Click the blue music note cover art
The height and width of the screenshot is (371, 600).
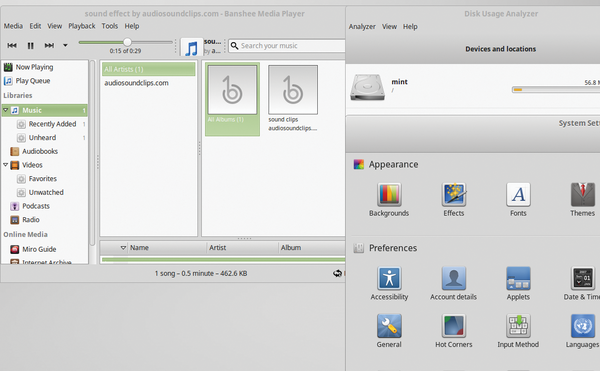pos(191,48)
